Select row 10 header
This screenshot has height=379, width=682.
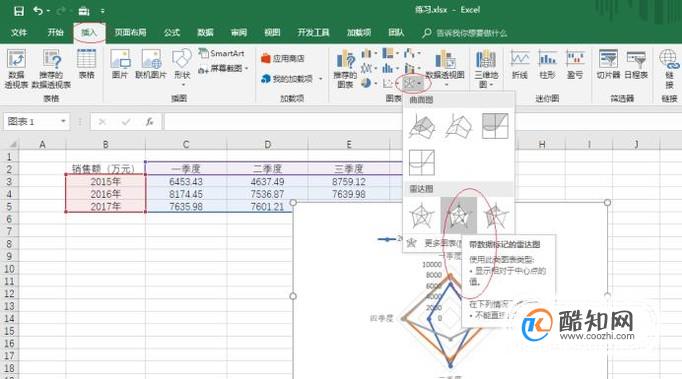10,268
